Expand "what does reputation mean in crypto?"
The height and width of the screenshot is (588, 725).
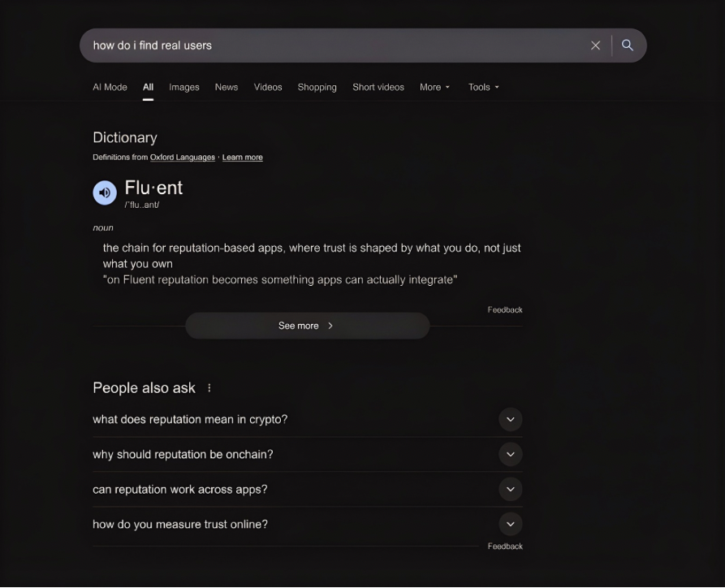[x=308, y=419]
